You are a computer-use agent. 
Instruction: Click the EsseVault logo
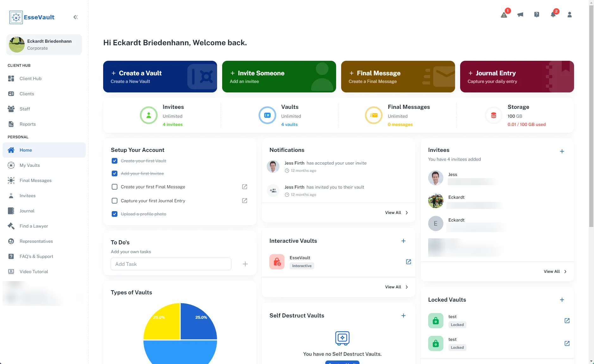pos(32,17)
